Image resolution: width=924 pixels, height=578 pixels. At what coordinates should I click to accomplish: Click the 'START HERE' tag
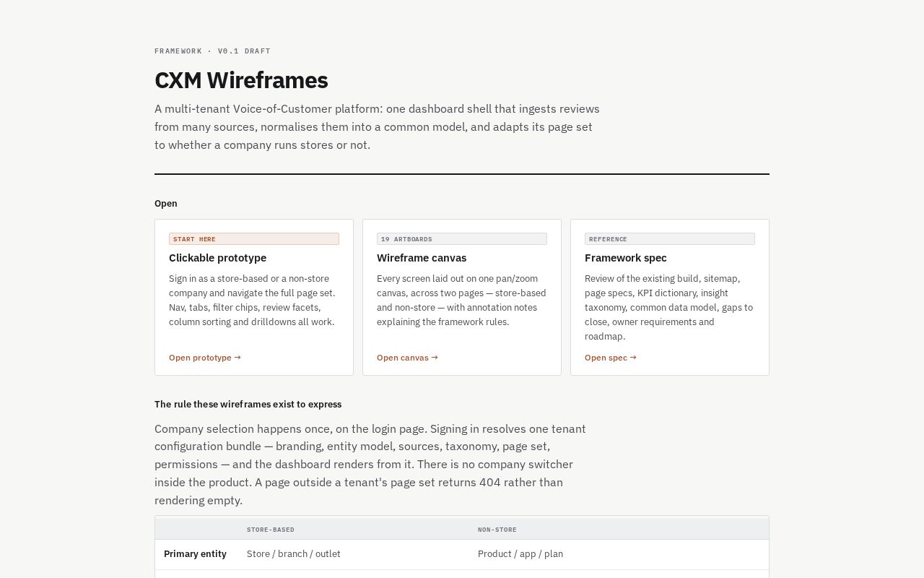click(x=254, y=239)
